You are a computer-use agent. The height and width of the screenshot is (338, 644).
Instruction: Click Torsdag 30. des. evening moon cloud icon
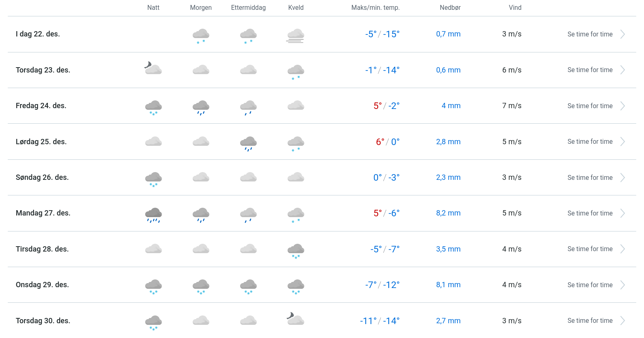click(295, 319)
